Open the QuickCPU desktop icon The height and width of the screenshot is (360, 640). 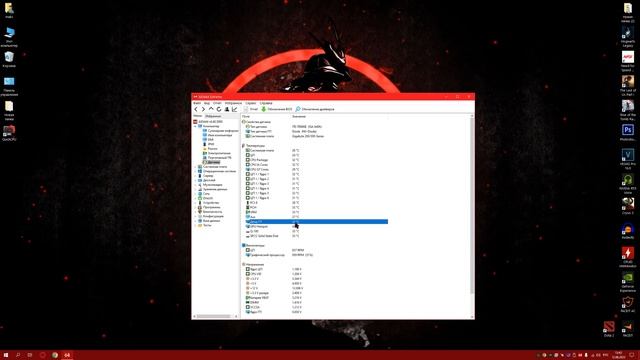pyautogui.click(x=9, y=133)
